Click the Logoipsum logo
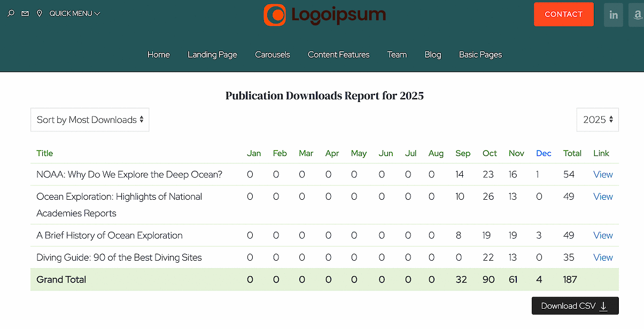 click(x=324, y=15)
